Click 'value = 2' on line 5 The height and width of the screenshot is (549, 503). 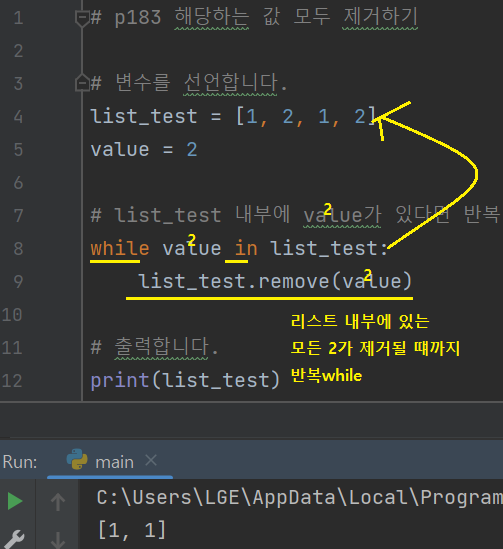coord(144,150)
